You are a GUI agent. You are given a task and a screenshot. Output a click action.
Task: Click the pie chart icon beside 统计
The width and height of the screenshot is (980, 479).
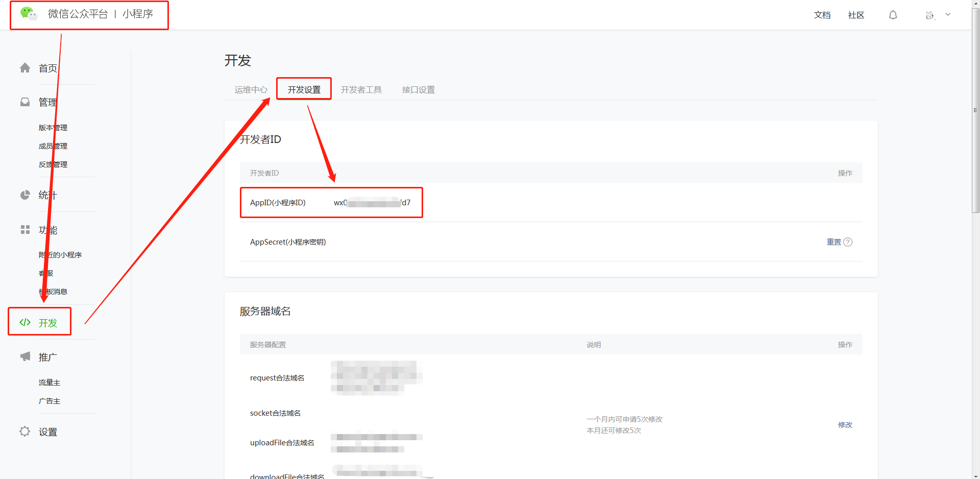[25, 195]
